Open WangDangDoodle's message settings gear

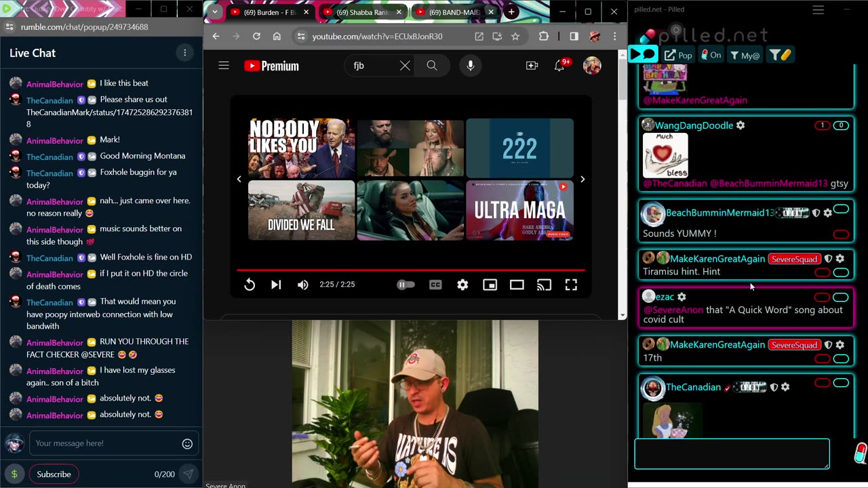click(x=741, y=125)
